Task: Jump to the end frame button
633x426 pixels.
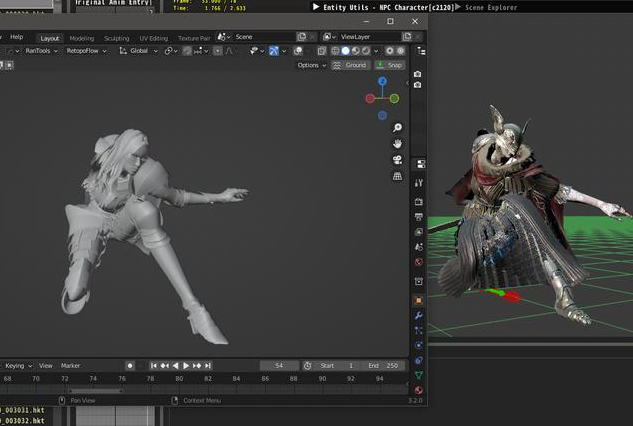Action: click(x=208, y=366)
